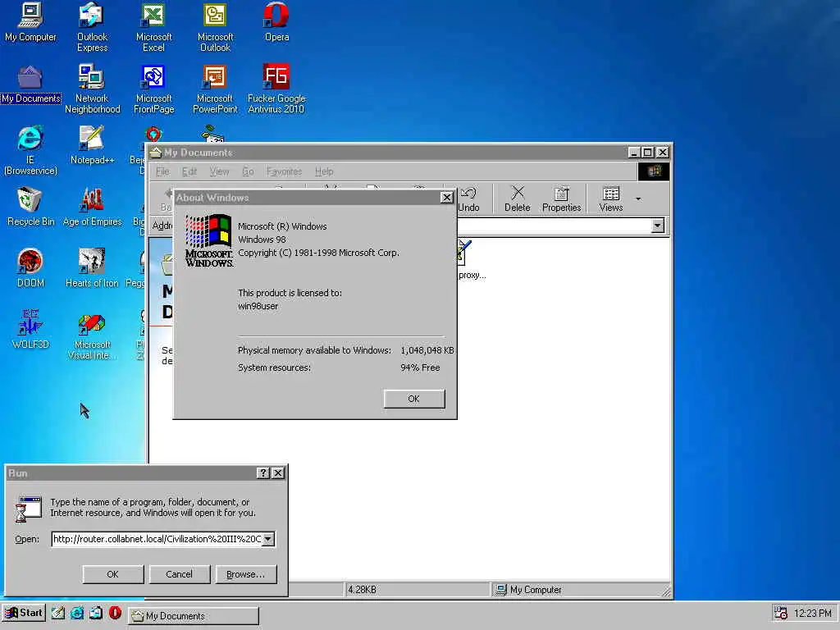Start the DOOM desktop icon
The height and width of the screenshot is (630, 840).
coord(30,268)
